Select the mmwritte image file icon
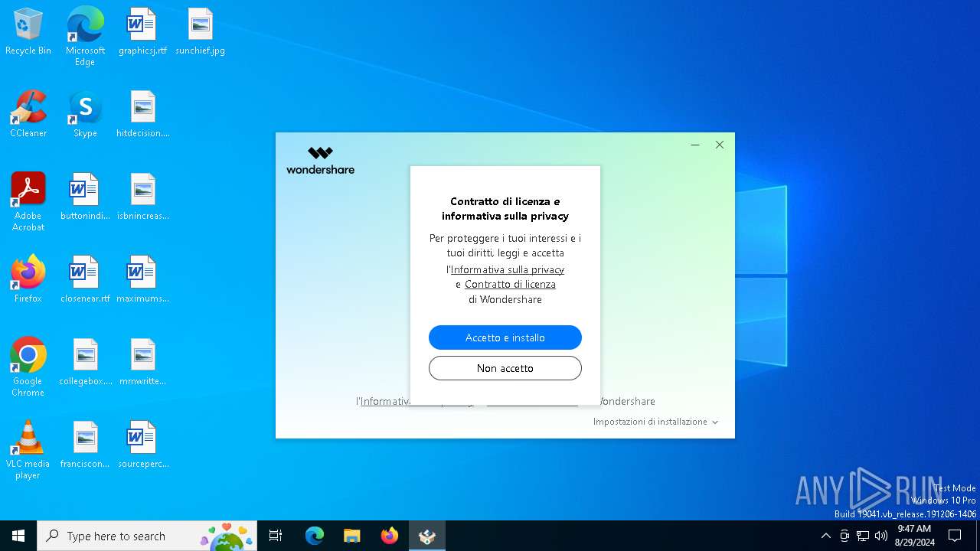Viewport: 980px width, 551px height. coord(142,362)
